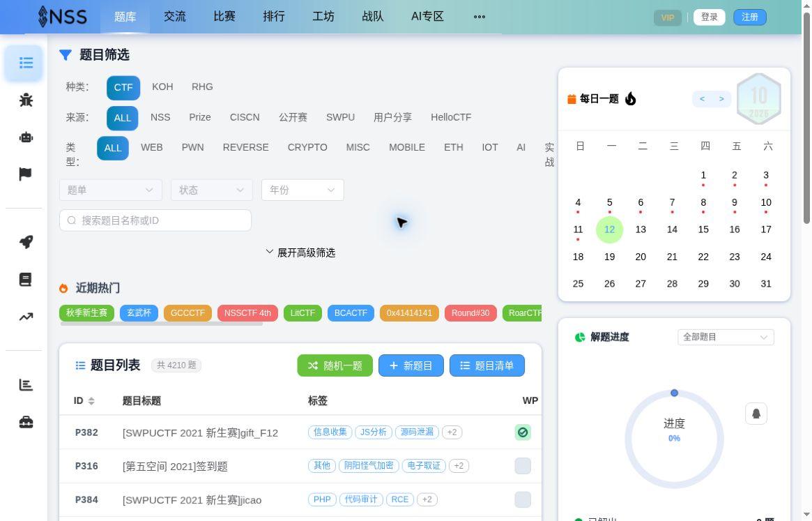Open the 战队 nav tab
The height and width of the screenshot is (521, 812).
pyautogui.click(x=373, y=17)
